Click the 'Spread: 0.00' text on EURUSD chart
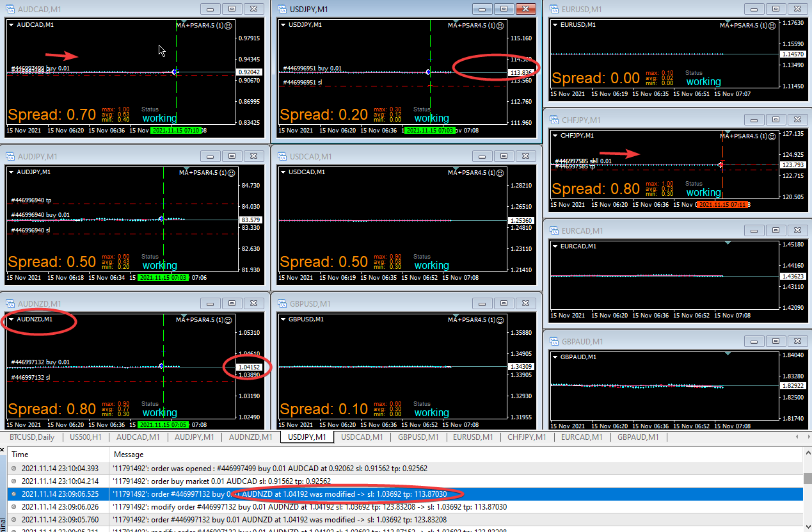 596,78
